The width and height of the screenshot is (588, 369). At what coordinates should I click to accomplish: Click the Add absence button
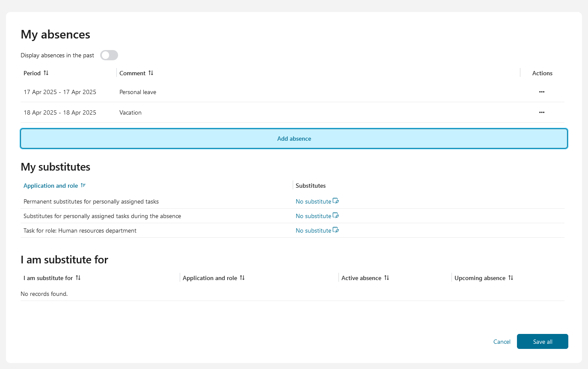pos(294,139)
